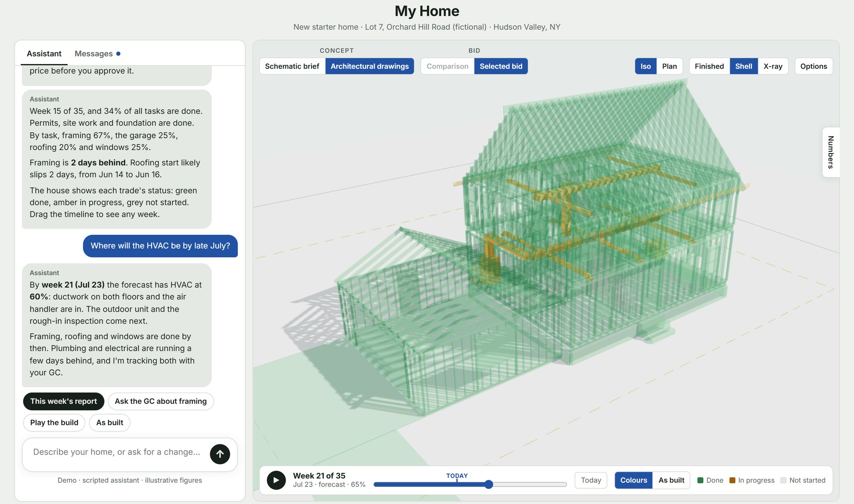Select Architectural drawings stage
This screenshot has width=854, height=504.
(x=370, y=66)
